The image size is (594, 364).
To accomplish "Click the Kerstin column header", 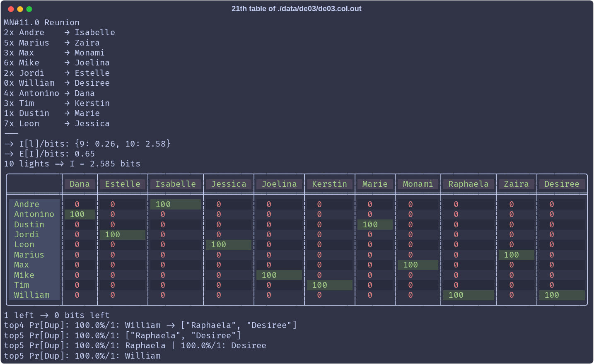I will 329,184.
